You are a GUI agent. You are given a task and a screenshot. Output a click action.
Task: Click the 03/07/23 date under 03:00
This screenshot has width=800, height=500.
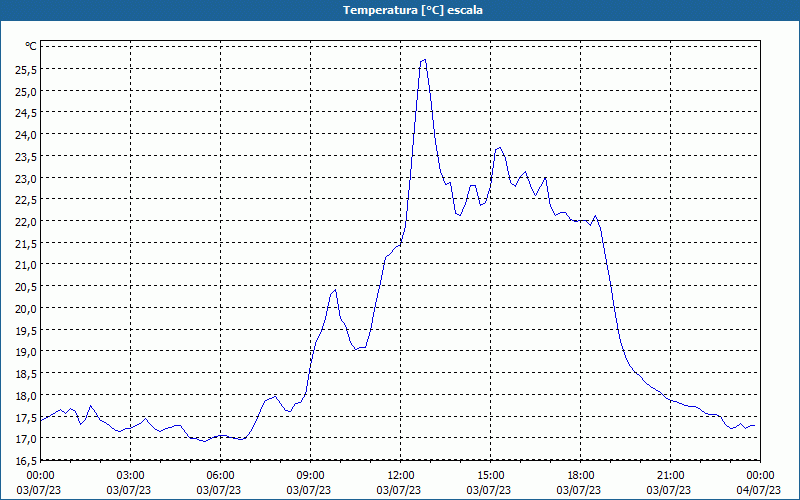tap(129, 490)
